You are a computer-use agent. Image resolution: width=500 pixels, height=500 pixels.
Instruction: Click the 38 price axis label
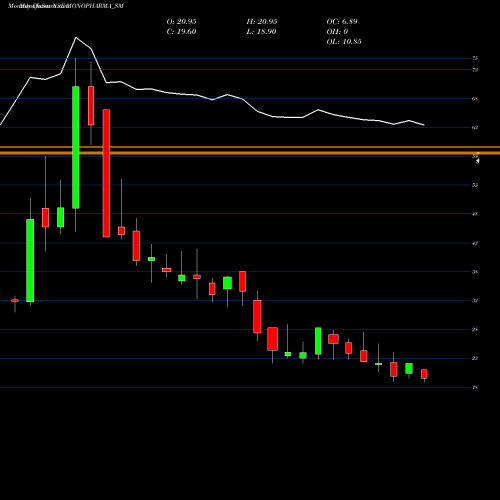pyautogui.click(x=475, y=272)
